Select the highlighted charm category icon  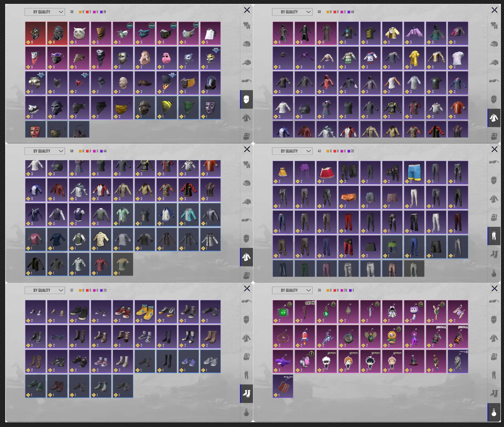pos(494,412)
